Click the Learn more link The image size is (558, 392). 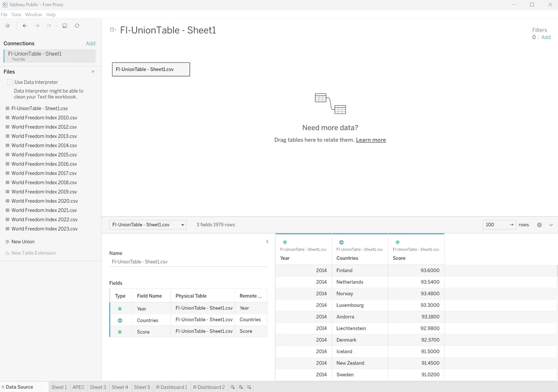pyautogui.click(x=371, y=140)
